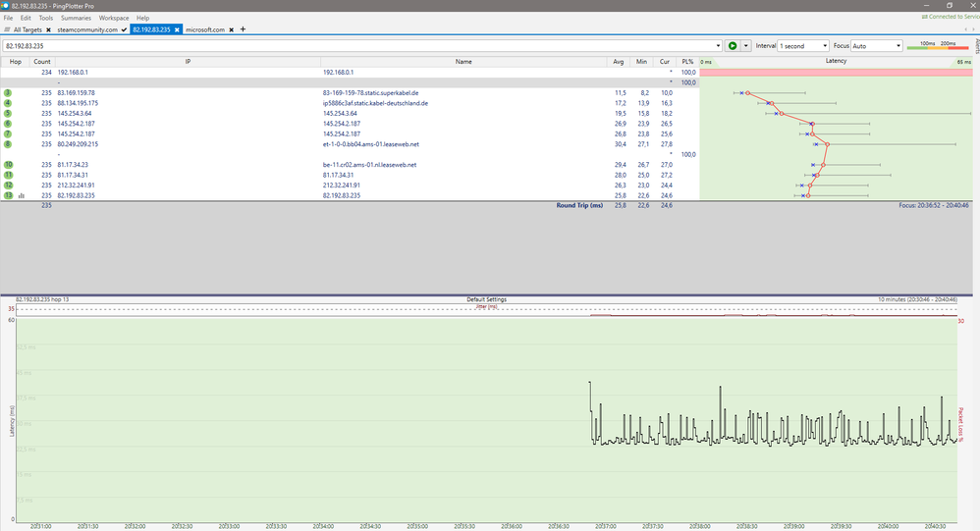Viewport: 980px width, 531px height.
Task: Open the target address history dropdown arrow
Action: [716, 46]
